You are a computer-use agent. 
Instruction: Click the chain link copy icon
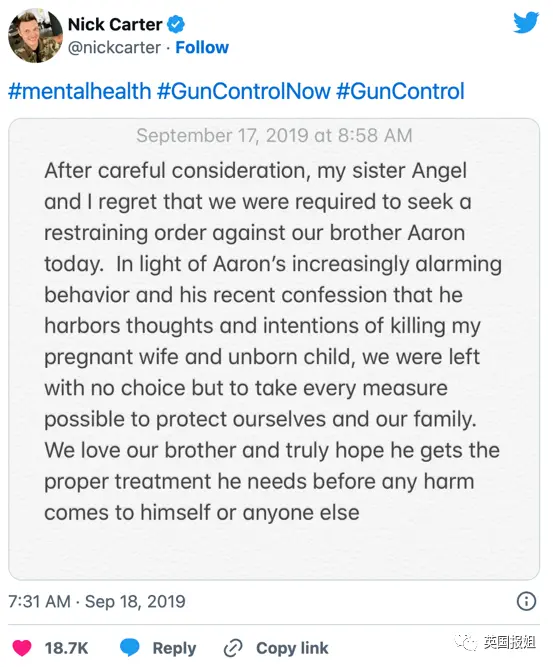tap(233, 648)
